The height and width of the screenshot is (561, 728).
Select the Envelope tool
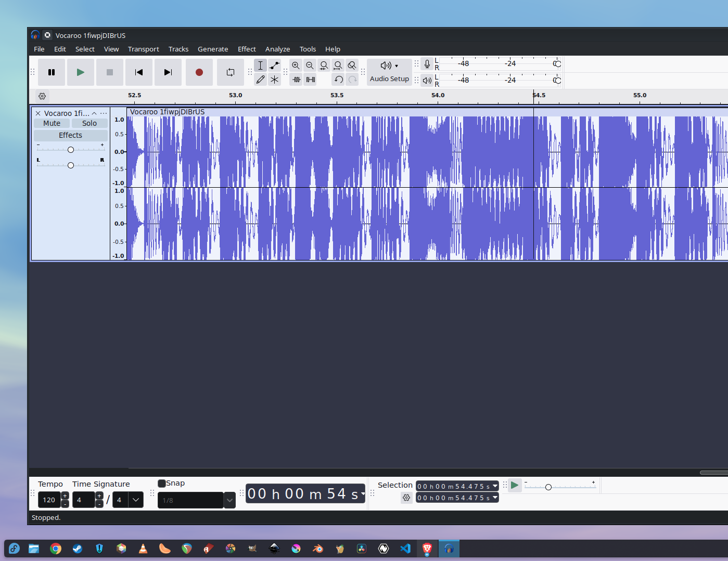tap(275, 66)
